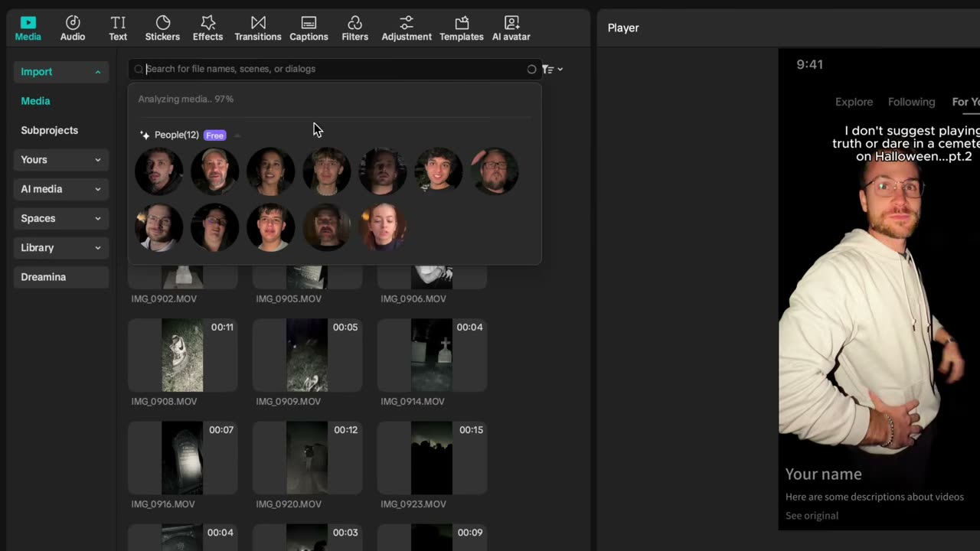
Task: Expand the Yours section
Action: (x=61, y=160)
